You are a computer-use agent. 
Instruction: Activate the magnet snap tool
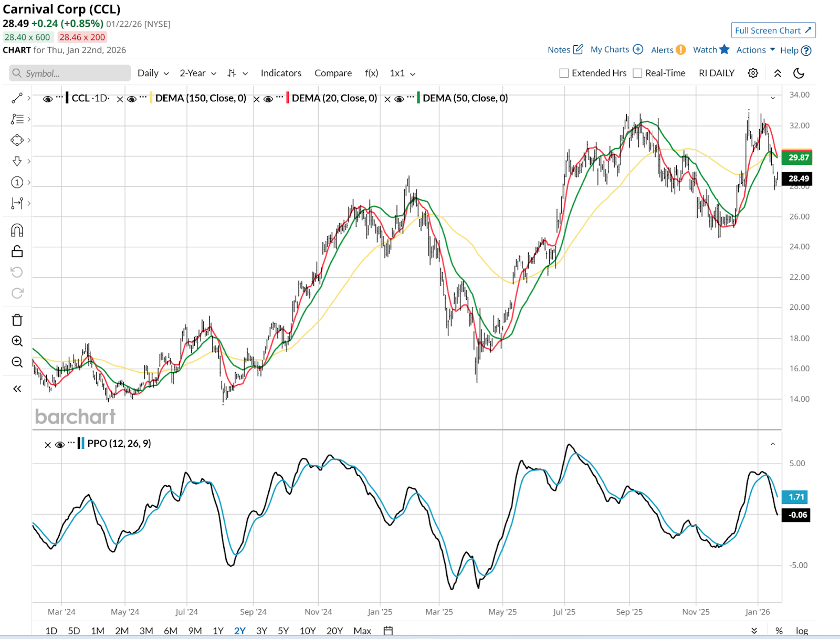[x=17, y=231]
